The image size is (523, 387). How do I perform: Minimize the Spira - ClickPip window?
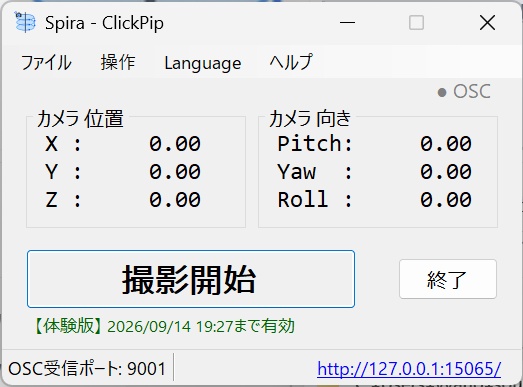click(x=347, y=23)
